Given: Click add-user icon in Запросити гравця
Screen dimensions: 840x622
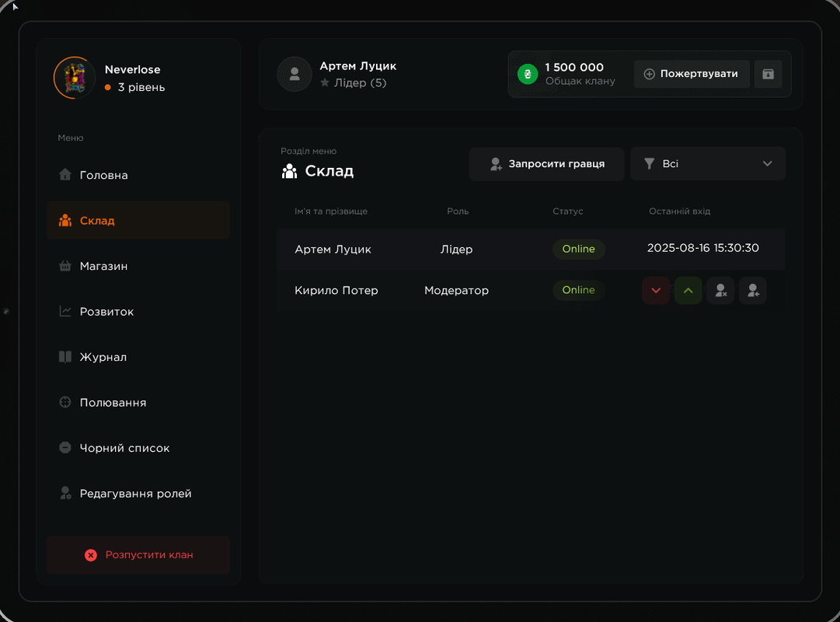Looking at the screenshot, I should pos(496,164).
